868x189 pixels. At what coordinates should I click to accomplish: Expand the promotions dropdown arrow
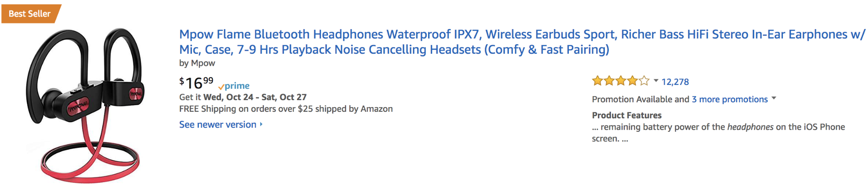pos(773,99)
